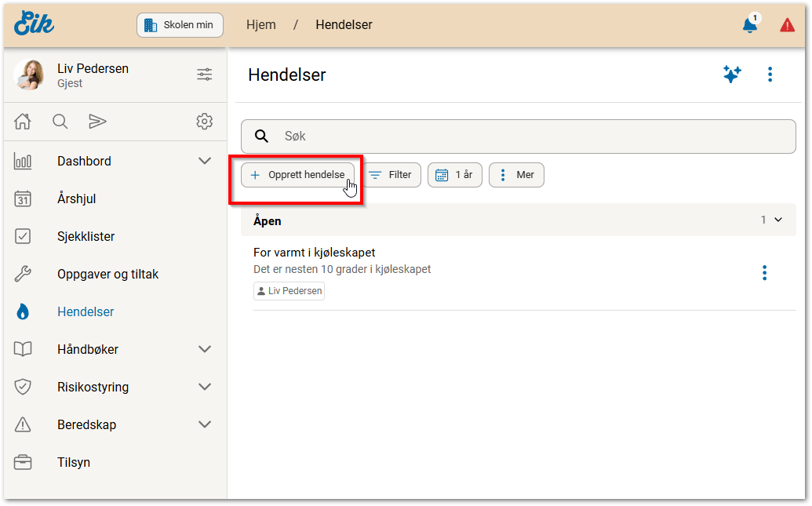Expand the Risikostyring section
Viewport: 812px width, 506px height.
coord(205,387)
